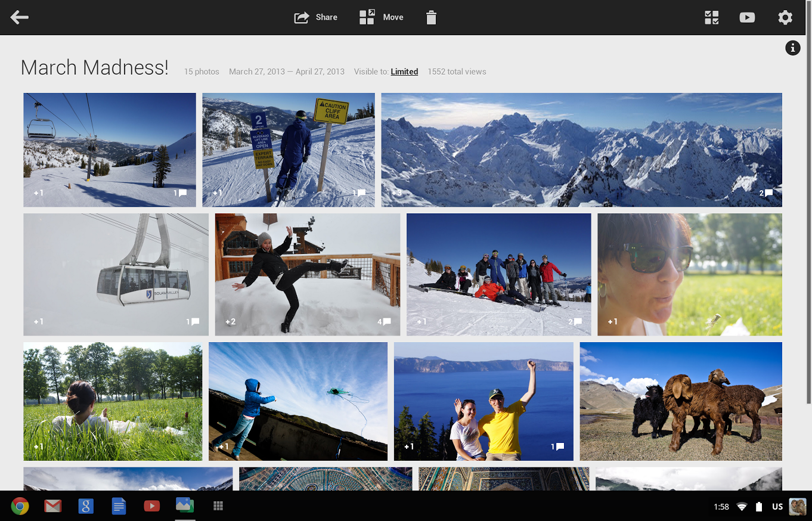Image resolution: width=812 pixels, height=521 pixels.
Task: Change album visibility via the Limited link
Action: click(x=404, y=72)
